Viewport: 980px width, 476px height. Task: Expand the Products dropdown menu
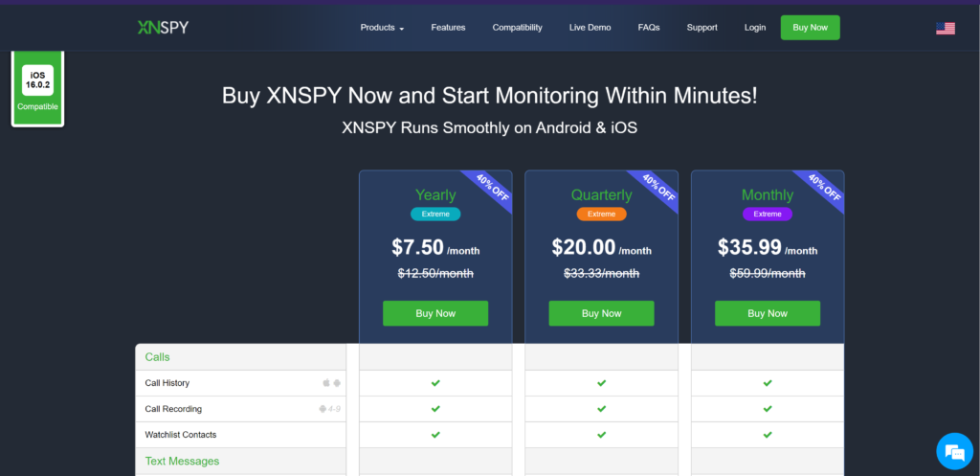[382, 28]
